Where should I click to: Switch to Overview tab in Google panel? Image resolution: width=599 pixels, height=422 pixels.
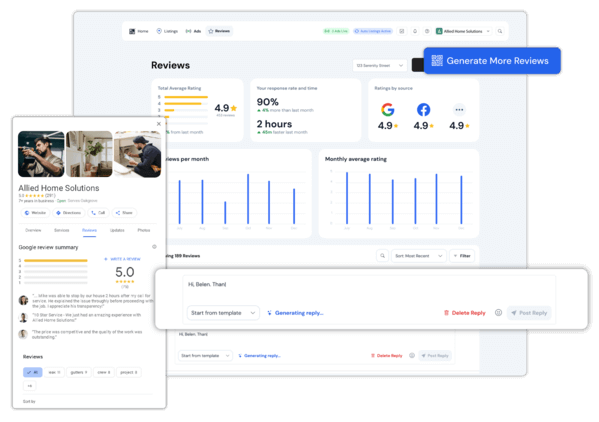tap(33, 230)
